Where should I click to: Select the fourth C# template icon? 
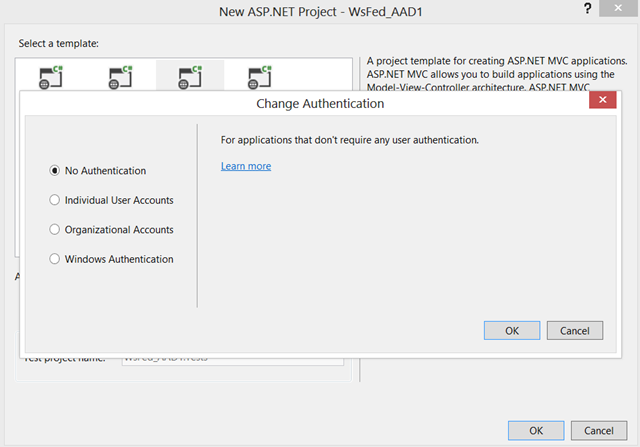260,77
